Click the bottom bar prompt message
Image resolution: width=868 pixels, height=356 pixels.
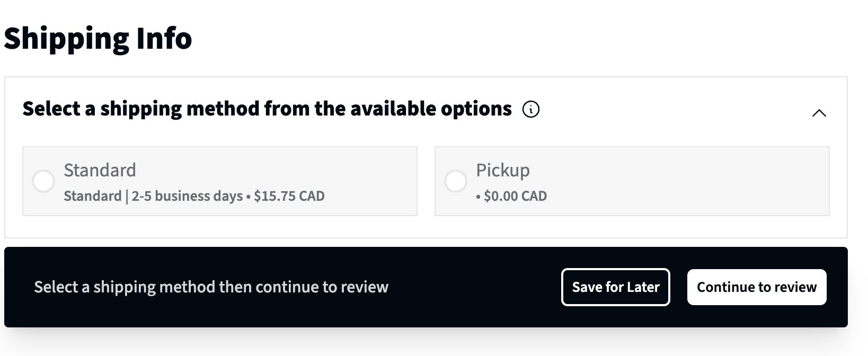(x=210, y=287)
